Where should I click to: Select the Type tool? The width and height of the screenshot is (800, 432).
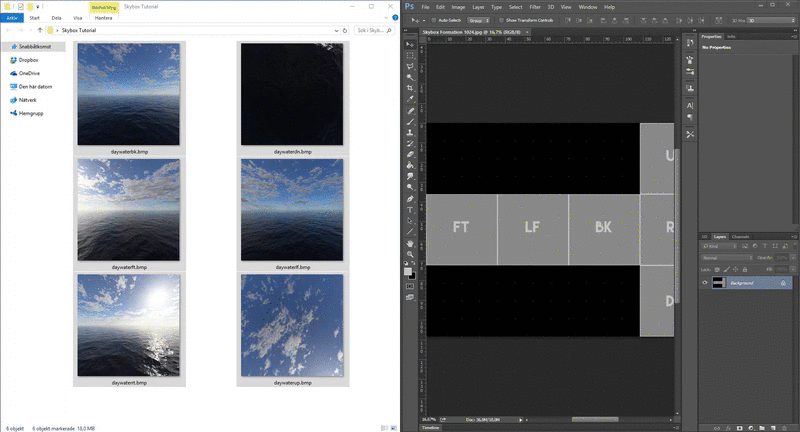coord(410,210)
